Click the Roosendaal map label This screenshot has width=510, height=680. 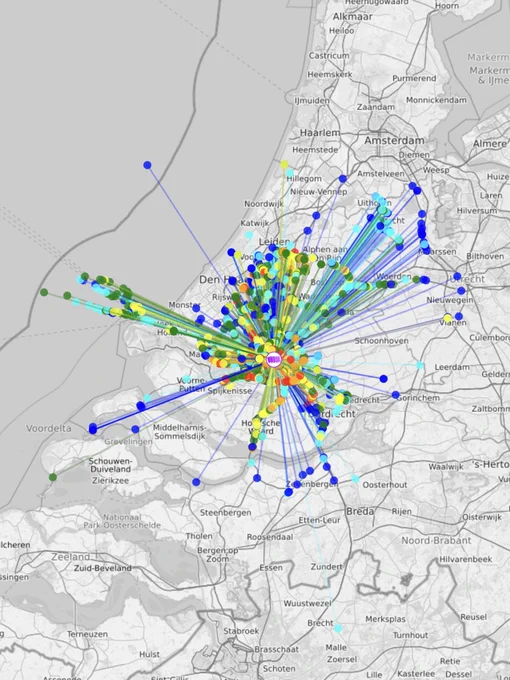pyautogui.click(x=270, y=537)
